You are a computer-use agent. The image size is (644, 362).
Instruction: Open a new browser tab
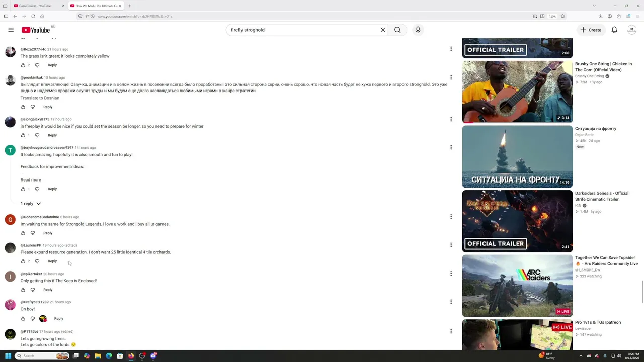click(x=129, y=6)
